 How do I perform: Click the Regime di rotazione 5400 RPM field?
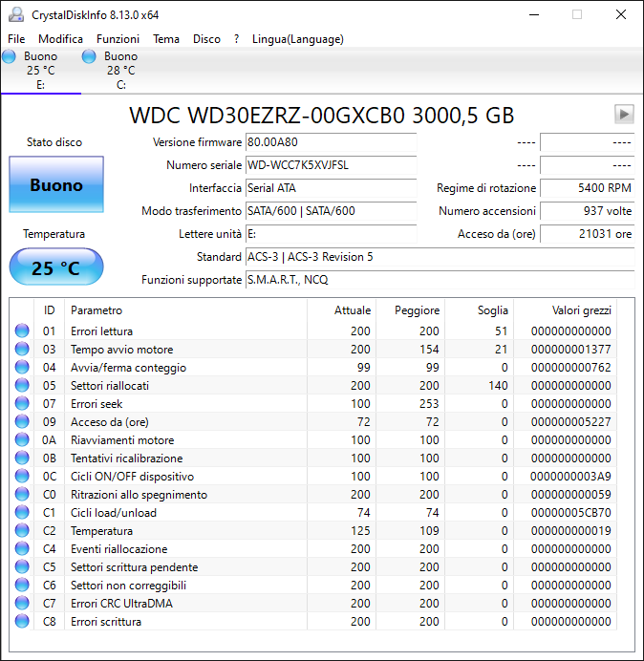[587, 188]
